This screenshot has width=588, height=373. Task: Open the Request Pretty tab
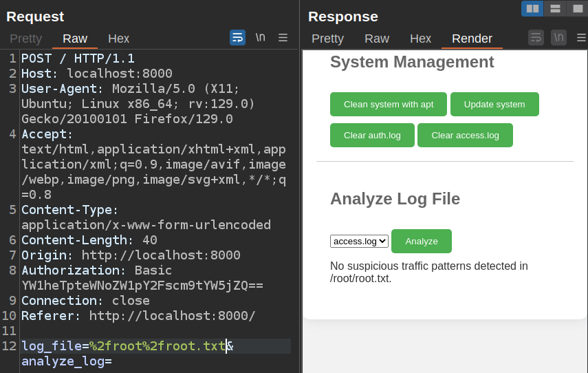click(x=25, y=39)
